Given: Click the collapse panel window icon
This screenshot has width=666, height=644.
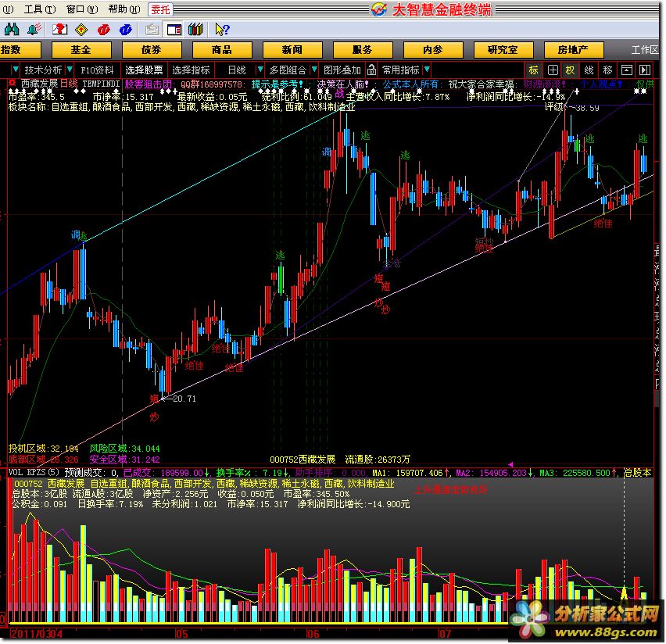Looking at the screenshot, I should pyautogui.click(x=626, y=70).
